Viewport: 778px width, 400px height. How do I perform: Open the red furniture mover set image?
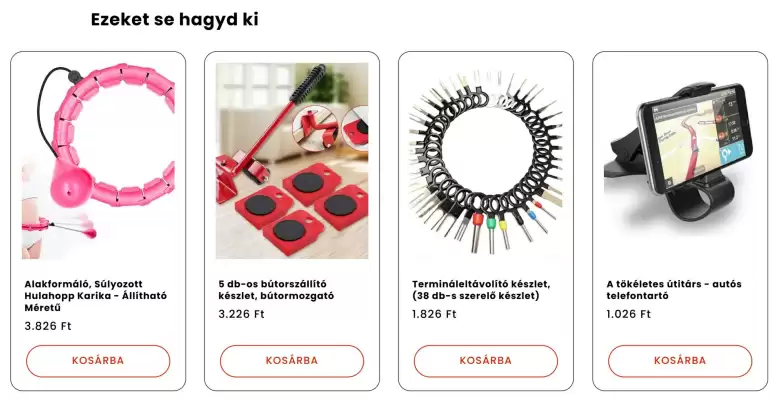point(292,161)
